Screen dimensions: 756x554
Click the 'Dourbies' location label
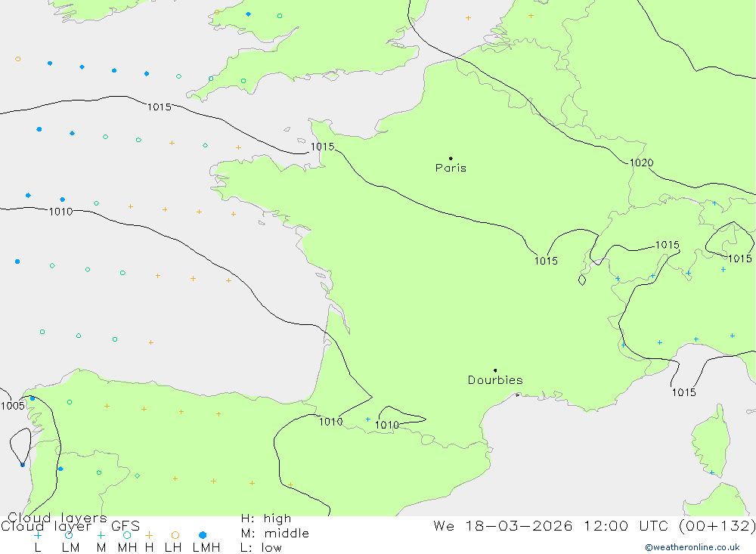[495, 380]
